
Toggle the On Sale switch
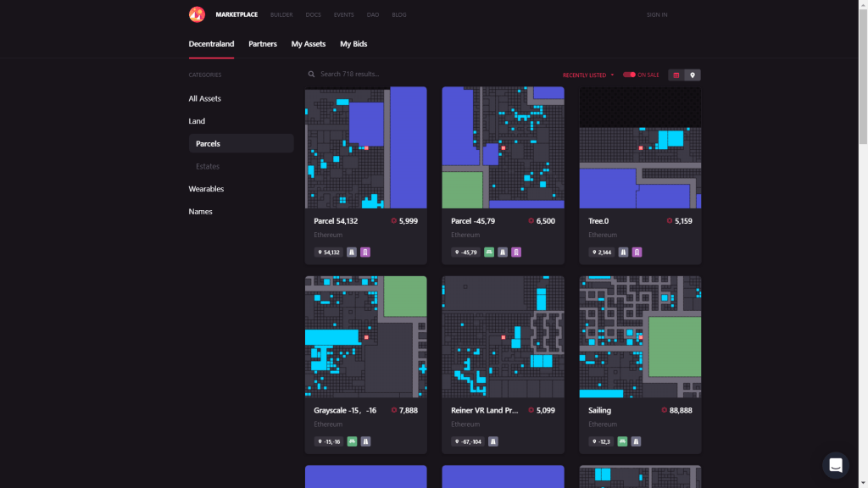(629, 75)
